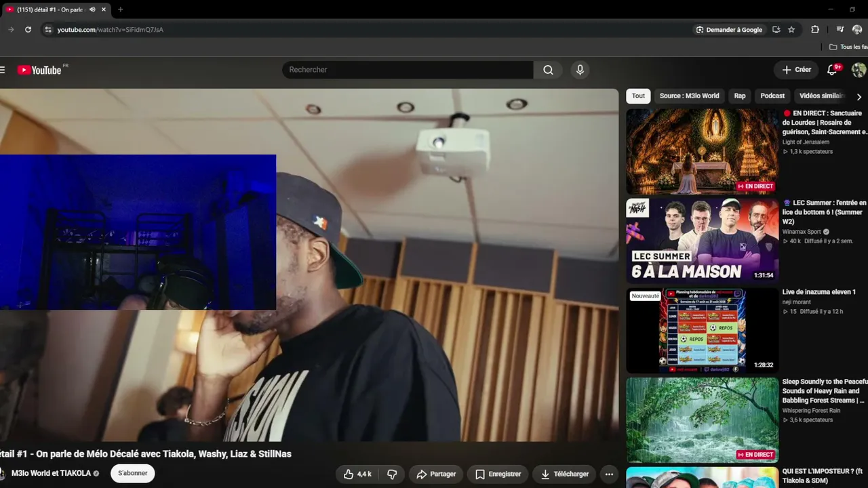This screenshot has height=488, width=868.
Task: Click the main video player area
Action: click(x=309, y=265)
